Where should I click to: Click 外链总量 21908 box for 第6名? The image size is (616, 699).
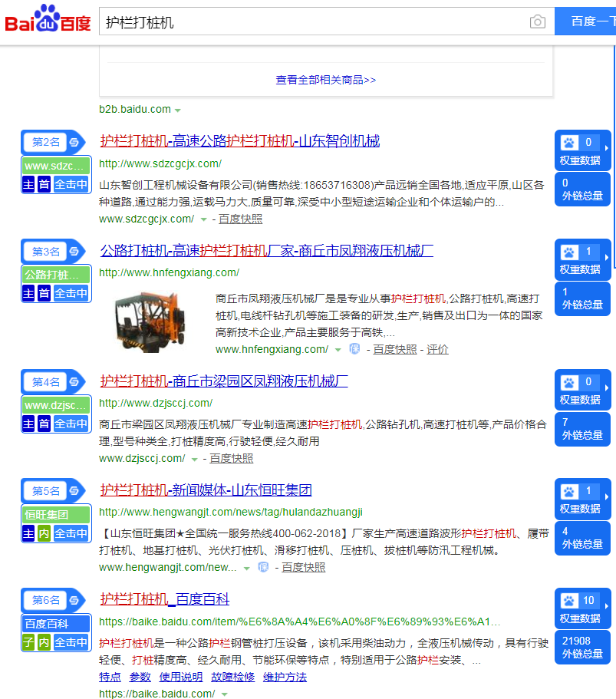pos(582,648)
